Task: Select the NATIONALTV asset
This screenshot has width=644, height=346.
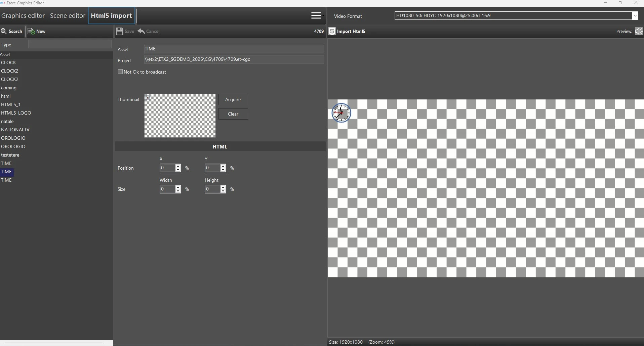Action: [15, 130]
